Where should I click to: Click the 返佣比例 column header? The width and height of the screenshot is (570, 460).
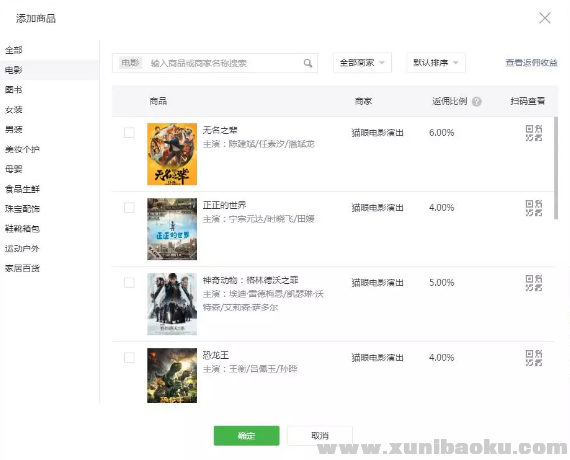[449, 101]
